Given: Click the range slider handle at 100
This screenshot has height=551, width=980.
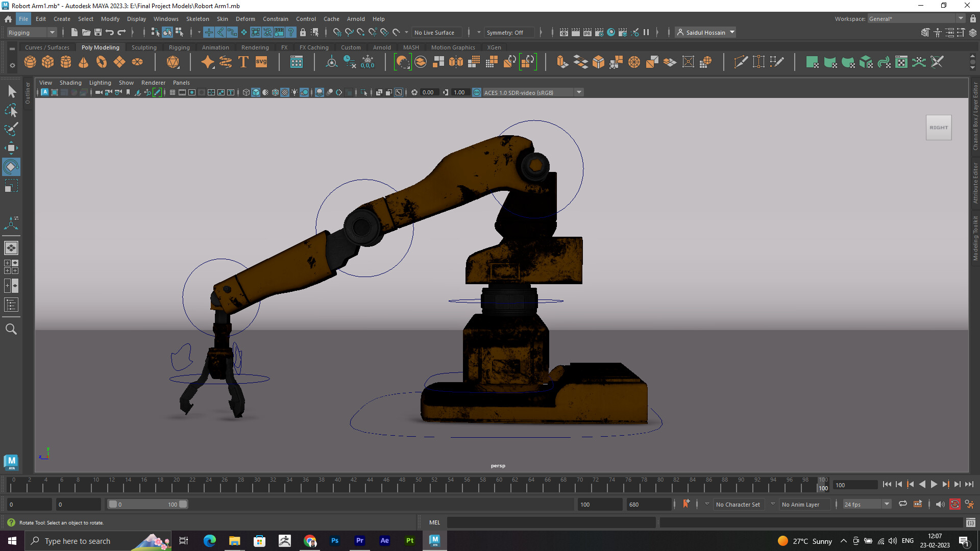Looking at the screenshot, I should [x=183, y=504].
